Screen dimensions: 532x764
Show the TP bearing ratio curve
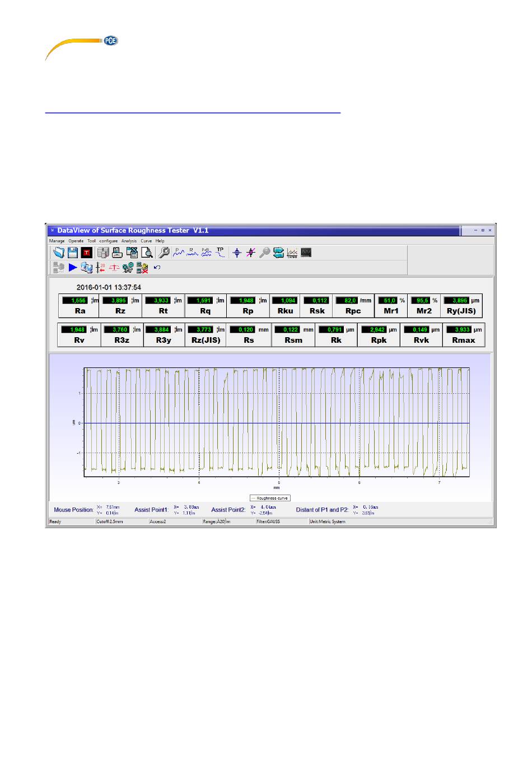pos(221,252)
